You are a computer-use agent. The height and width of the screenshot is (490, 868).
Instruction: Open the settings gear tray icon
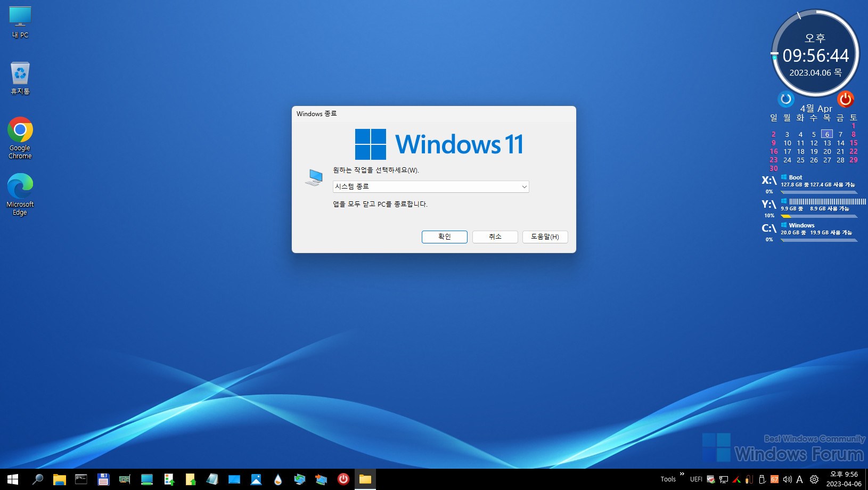[814, 479]
